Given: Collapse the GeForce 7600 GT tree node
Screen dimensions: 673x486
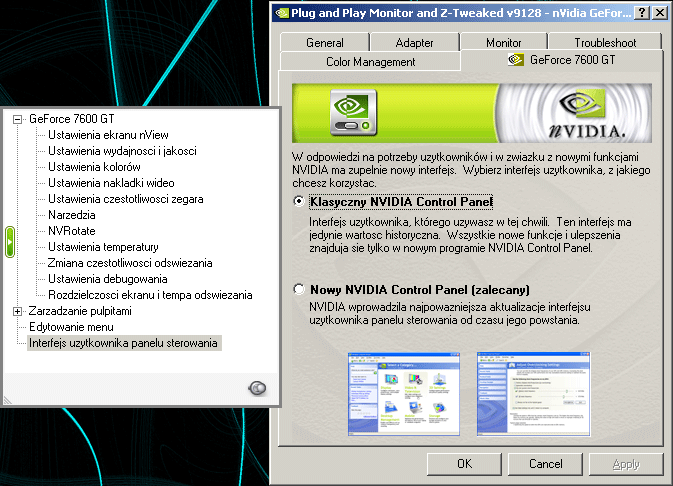Looking at the screenshot, I should [x=17, y=119].
